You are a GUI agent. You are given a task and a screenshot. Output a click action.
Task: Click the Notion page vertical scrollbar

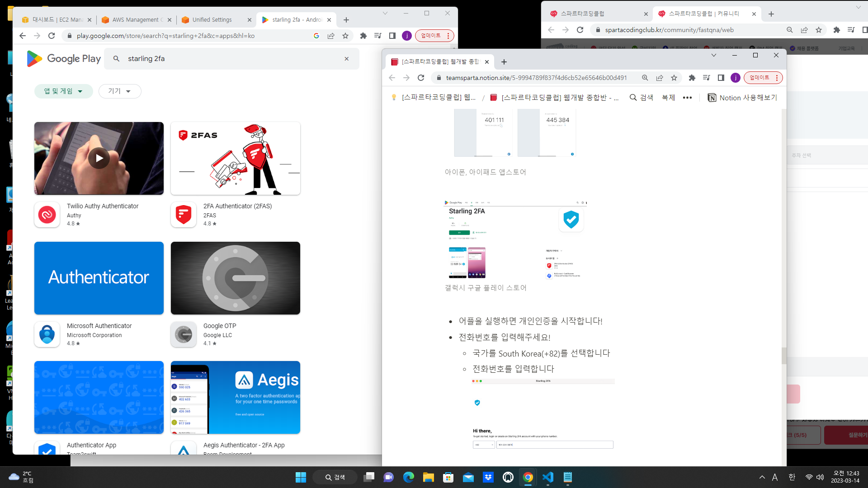(x=784, y=356)
